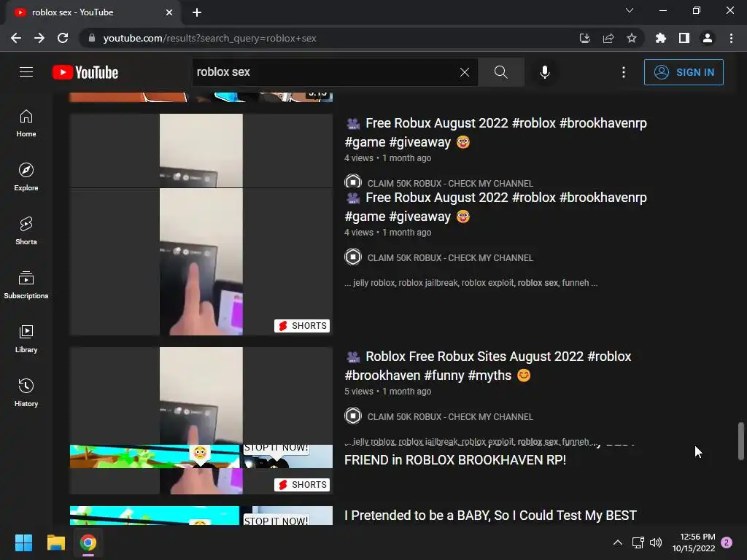The width and height of the screenshot is (747, 560).
Task: Open Library in the sidebar
Action: 26,338
